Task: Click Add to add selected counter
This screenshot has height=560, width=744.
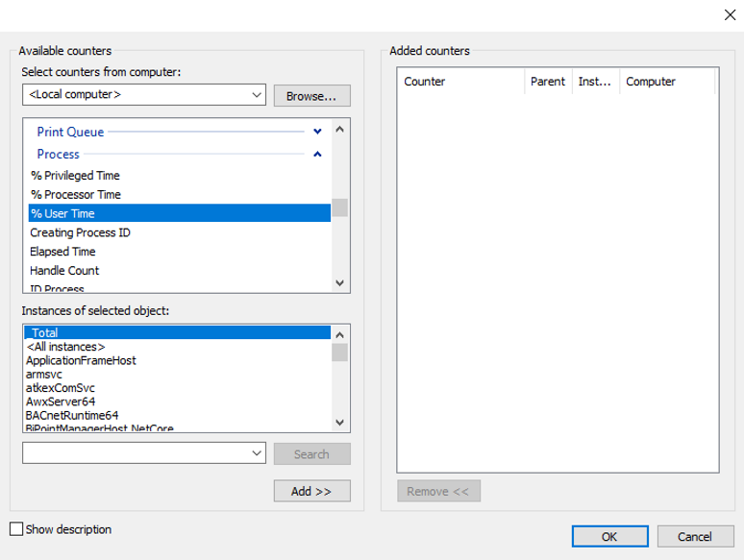Action: [x=311, y=491]
